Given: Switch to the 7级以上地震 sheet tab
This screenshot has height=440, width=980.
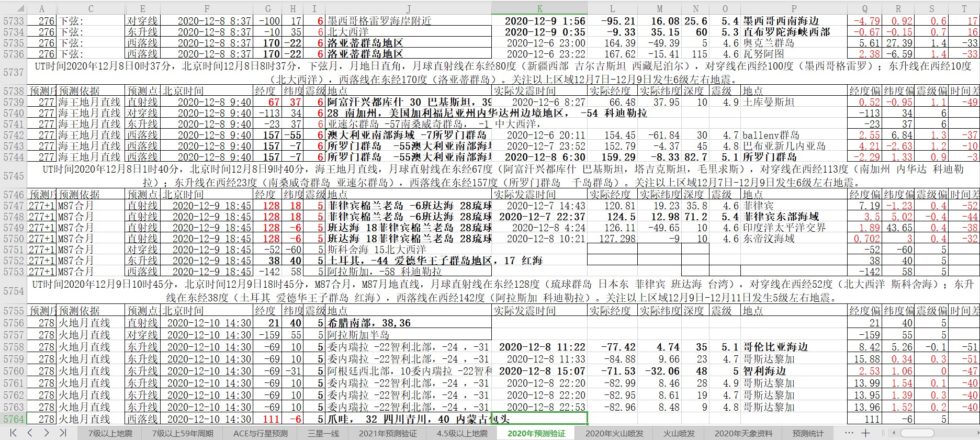Looking at the screenshot, I should (110, 433).
